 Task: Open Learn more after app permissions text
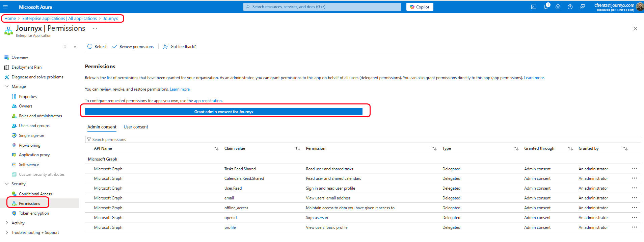pos(534,78)
